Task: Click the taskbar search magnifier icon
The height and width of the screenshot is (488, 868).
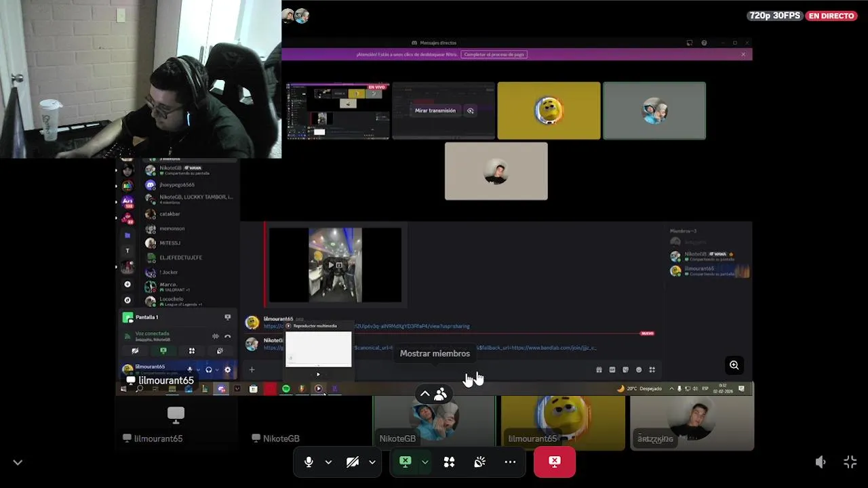Action: click(139, 388)
